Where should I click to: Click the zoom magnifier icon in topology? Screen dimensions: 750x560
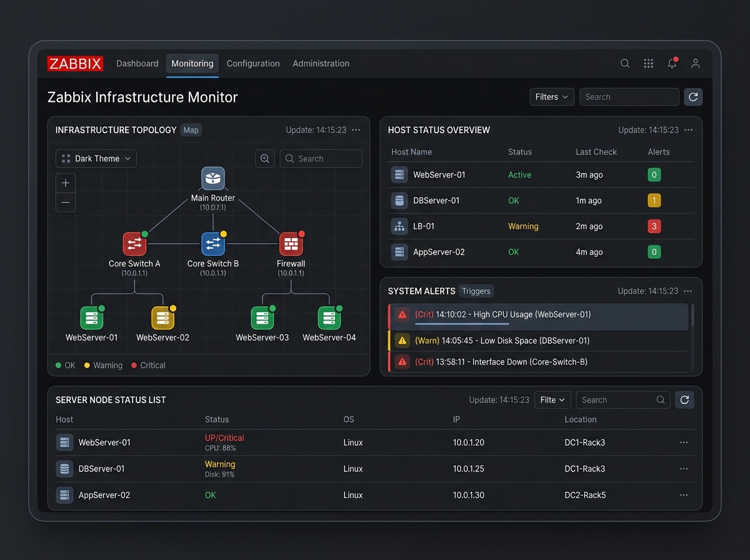pos(265,159)
